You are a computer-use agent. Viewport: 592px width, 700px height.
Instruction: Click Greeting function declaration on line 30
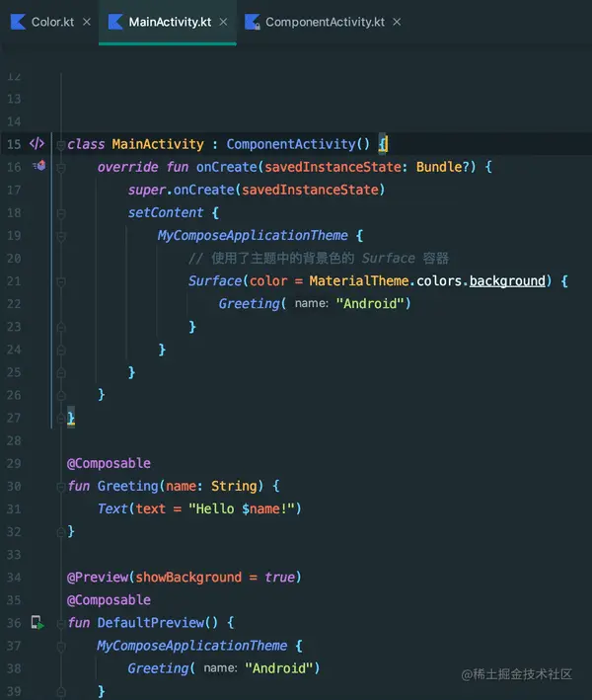point(127,486)
